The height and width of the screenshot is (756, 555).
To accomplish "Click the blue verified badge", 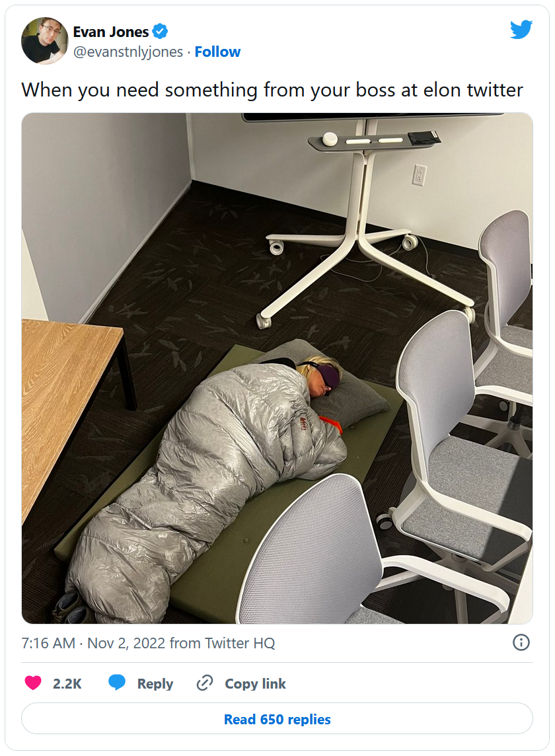I will 160,32.
